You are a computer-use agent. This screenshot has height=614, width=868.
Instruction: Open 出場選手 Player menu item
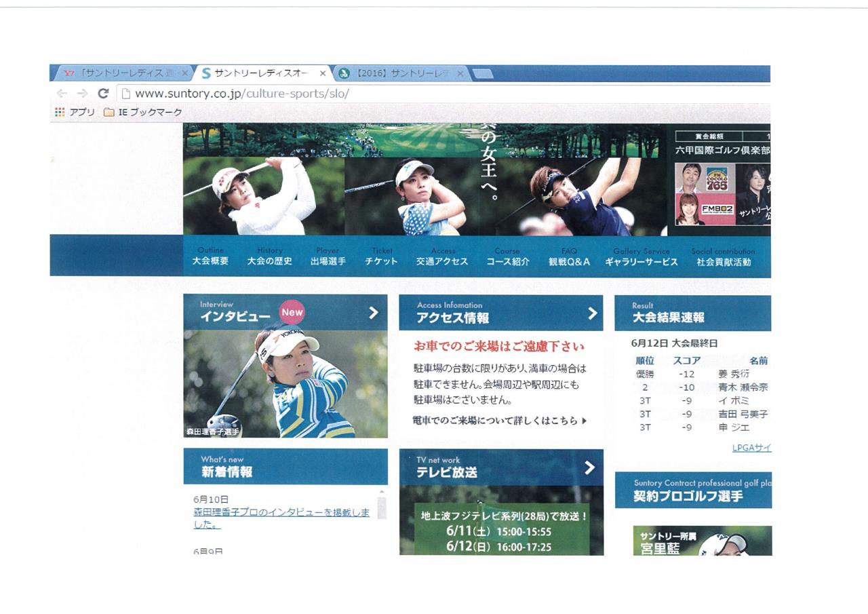[328, 256]
